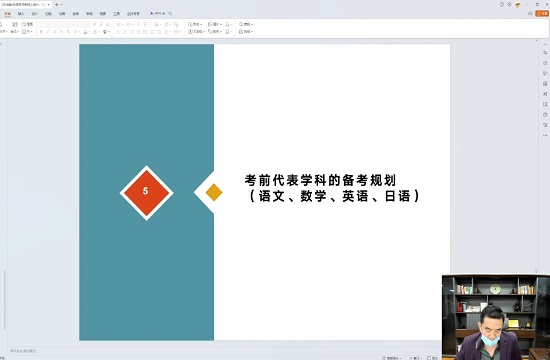
Task: Toggle bold text formatting
Action: pos(41,32)
